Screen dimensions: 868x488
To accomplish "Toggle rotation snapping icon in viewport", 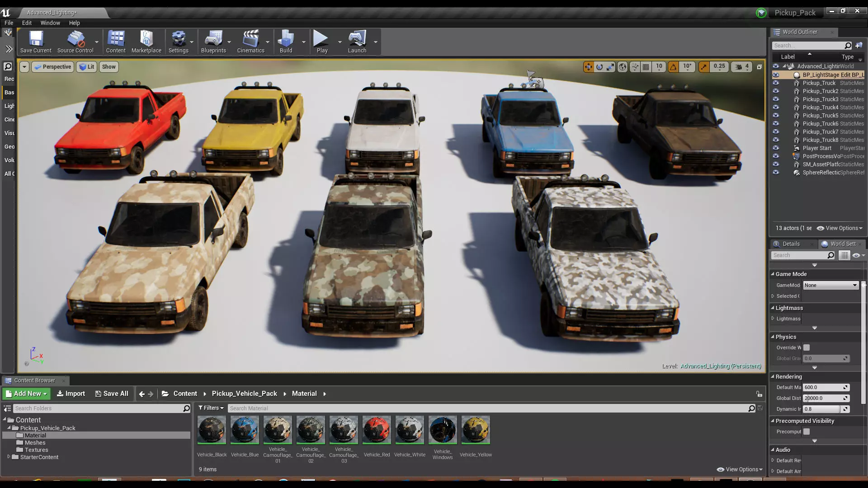I will click(673, 67).
